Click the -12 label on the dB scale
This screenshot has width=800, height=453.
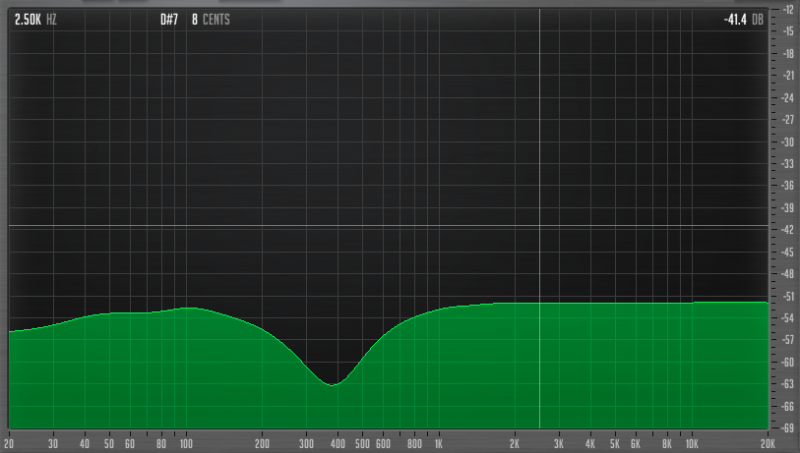tap(788, 9)
